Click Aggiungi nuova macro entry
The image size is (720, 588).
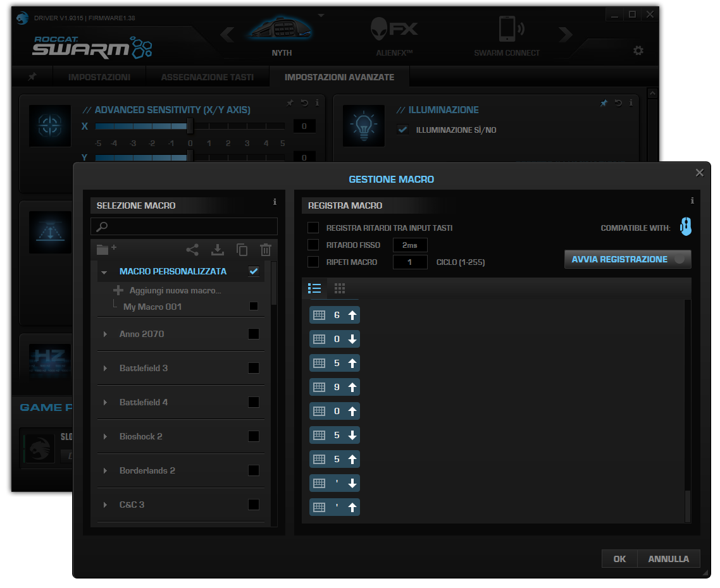click(175, 290)
